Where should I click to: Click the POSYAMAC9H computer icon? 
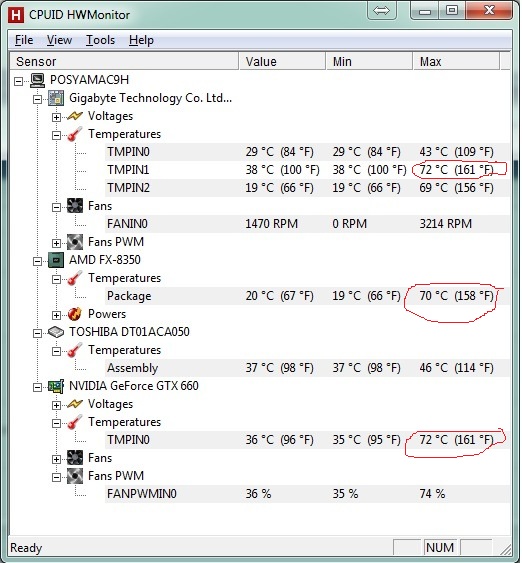point(37,80)
